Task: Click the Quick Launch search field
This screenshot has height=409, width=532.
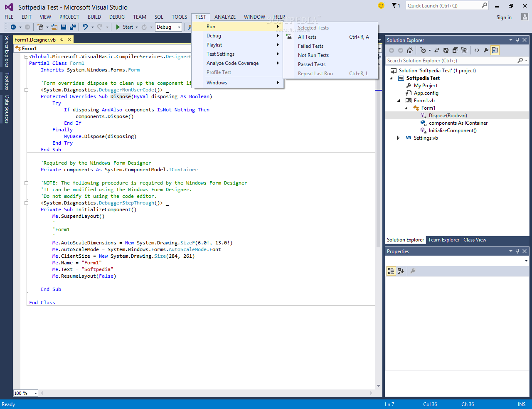Action: pyautogui.click(x=447, y=5)
